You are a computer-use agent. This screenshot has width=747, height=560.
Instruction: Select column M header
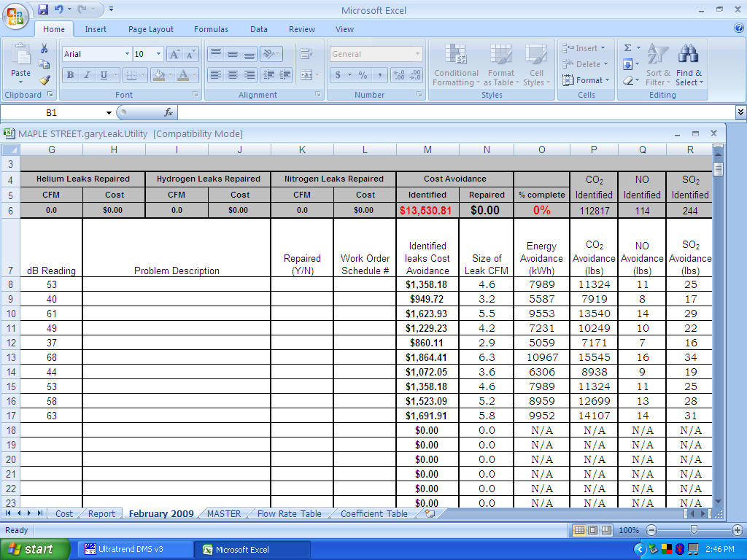427,150
